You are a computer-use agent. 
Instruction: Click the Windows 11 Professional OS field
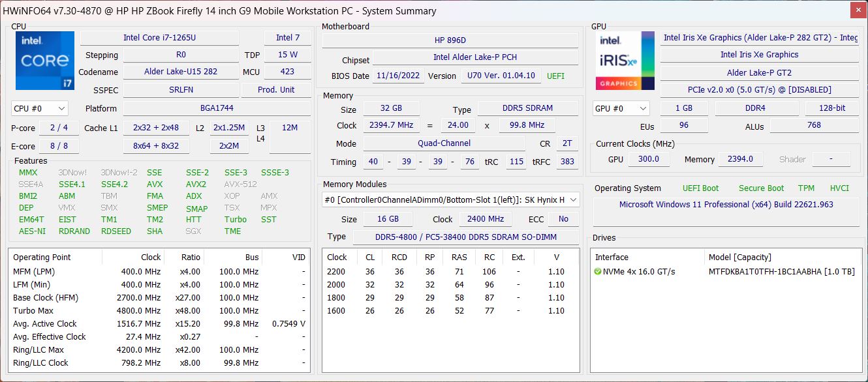tap(726, 204)
